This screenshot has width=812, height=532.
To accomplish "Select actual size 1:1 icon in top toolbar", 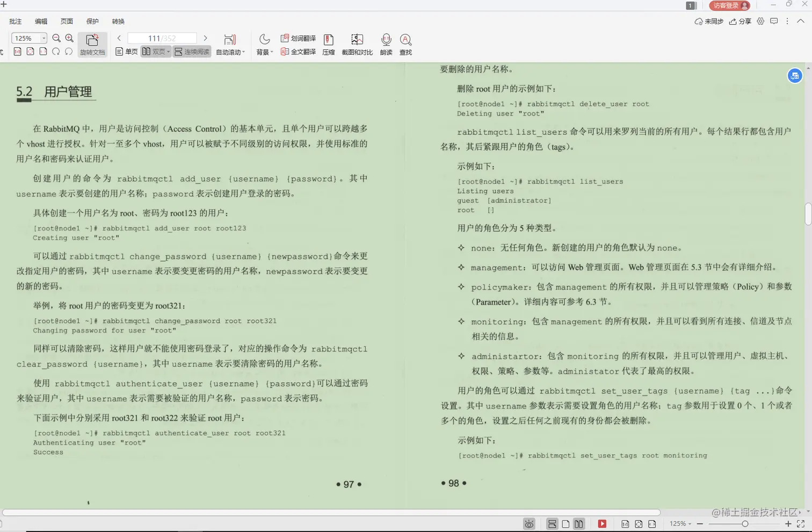I will tap(18, 52).
